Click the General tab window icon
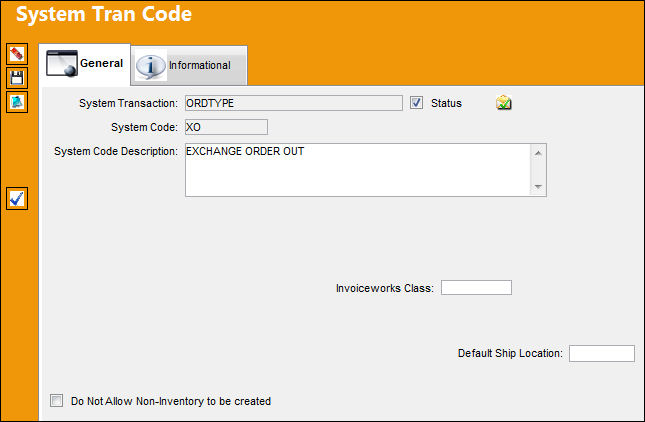Image resolution: width=645 pixels, height=422 pixels. click(x=62, y=63)
